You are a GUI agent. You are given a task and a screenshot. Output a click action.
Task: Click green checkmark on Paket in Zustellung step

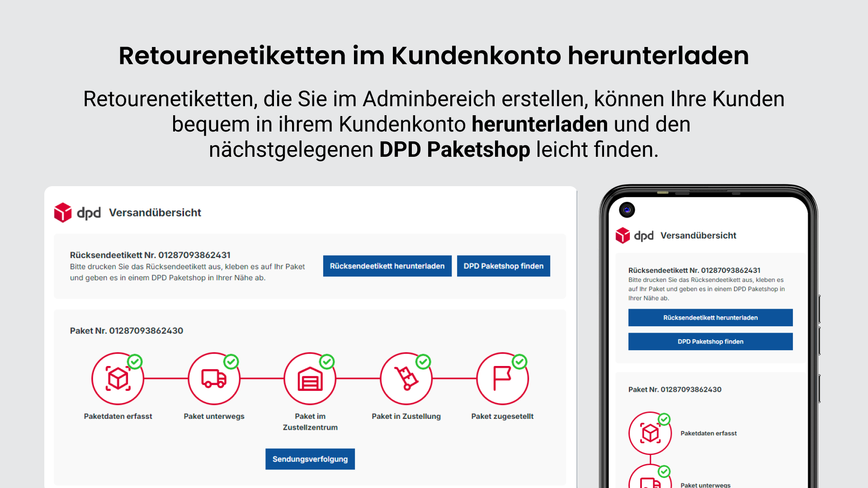tap(423, 361)
